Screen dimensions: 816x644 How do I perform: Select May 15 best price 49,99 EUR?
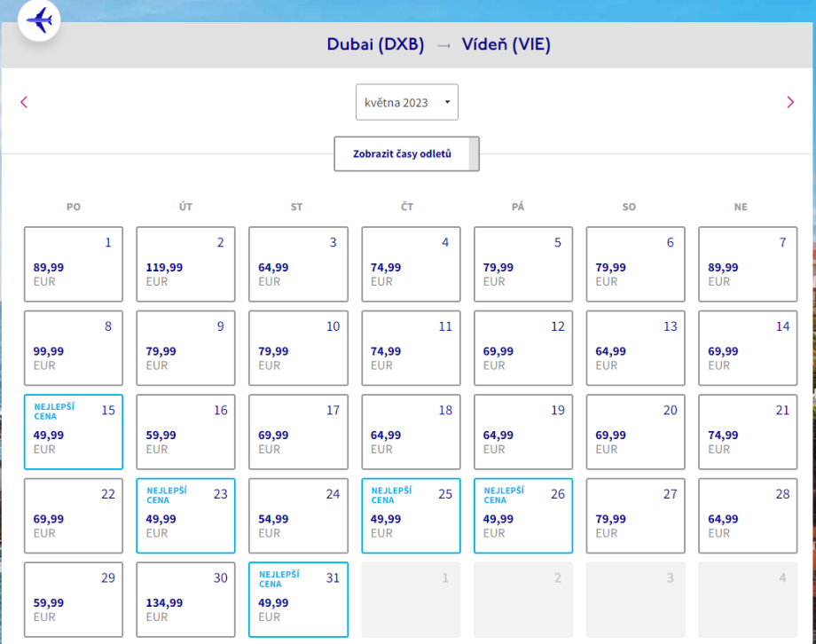(x=74, y=432)
